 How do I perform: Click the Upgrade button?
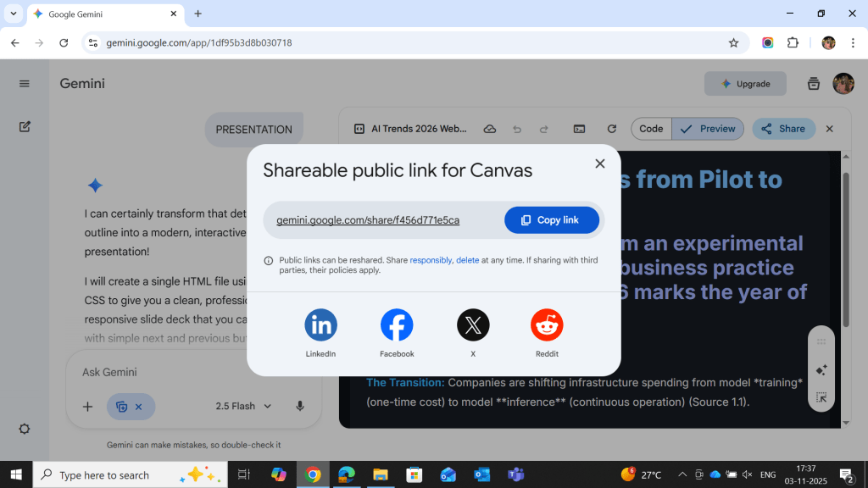[745, 84]
